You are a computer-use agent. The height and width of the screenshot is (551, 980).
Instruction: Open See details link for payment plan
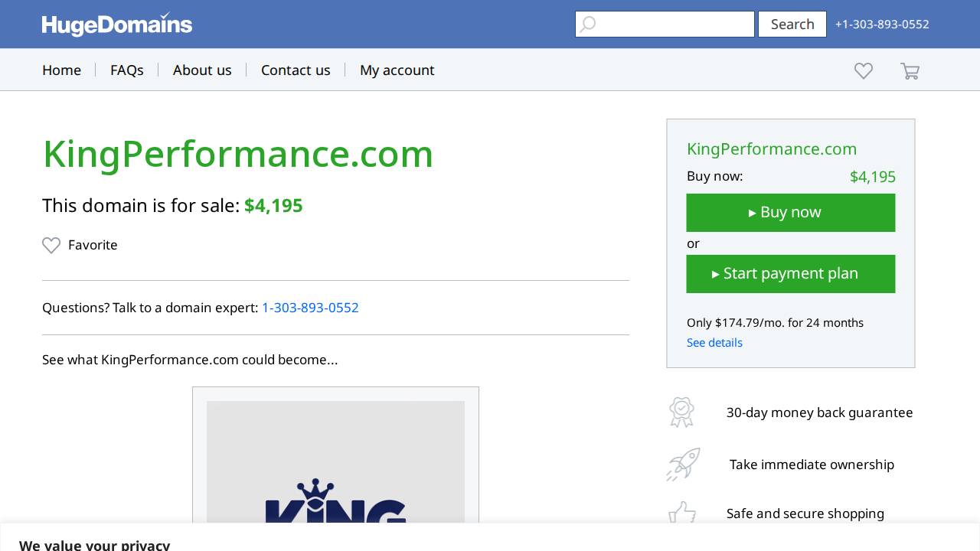(714, 342)
